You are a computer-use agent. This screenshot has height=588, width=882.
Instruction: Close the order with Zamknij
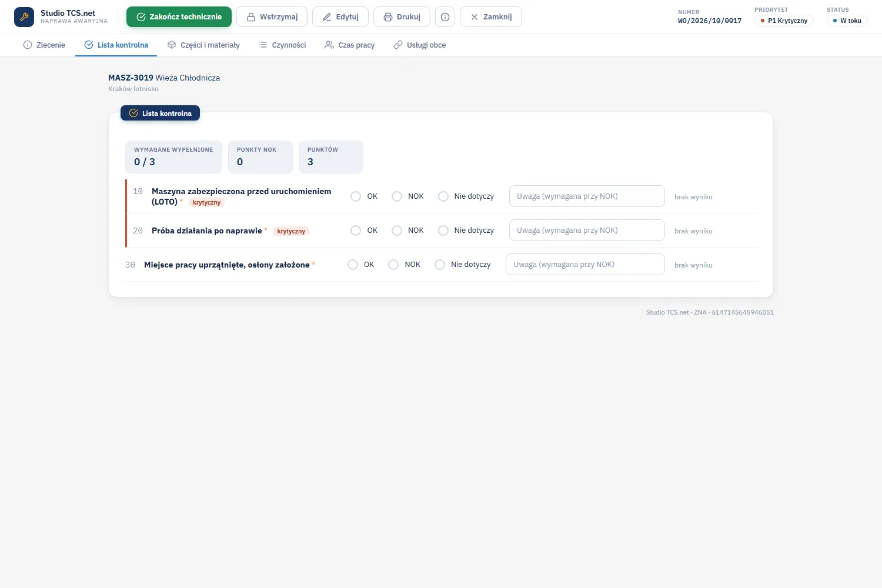[491, 17]
